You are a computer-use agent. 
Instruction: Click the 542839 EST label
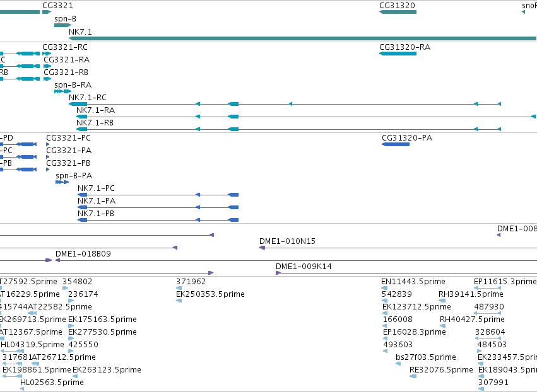point(397,294)
